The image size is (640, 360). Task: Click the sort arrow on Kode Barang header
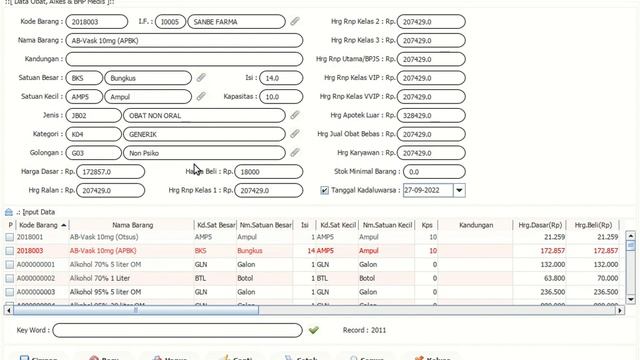tap(64, 225)
